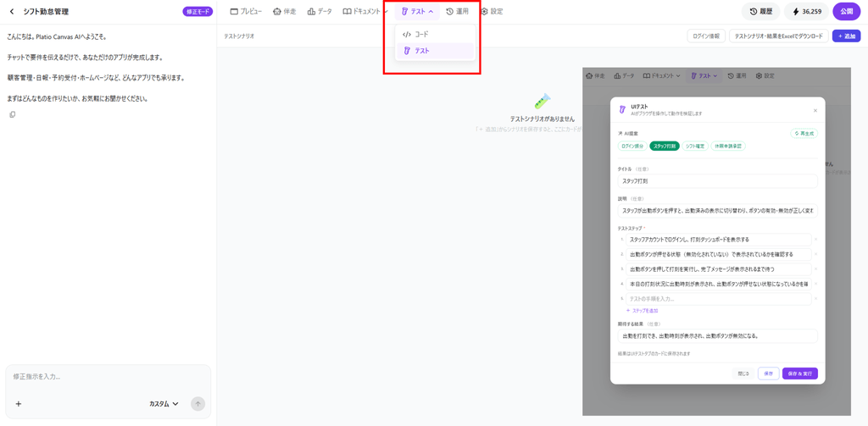This screenshot has width=868, height=426.
Task: Open the プレビュー tab
Action: click(246, 11)
